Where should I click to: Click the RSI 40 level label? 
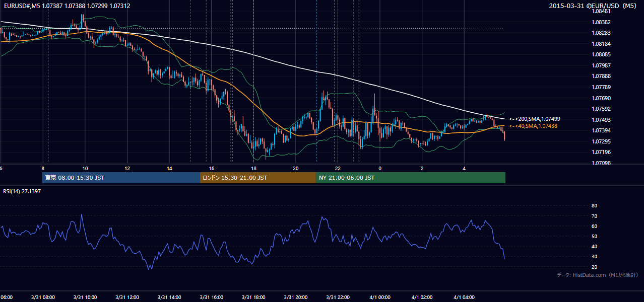[x=594, y=246]
